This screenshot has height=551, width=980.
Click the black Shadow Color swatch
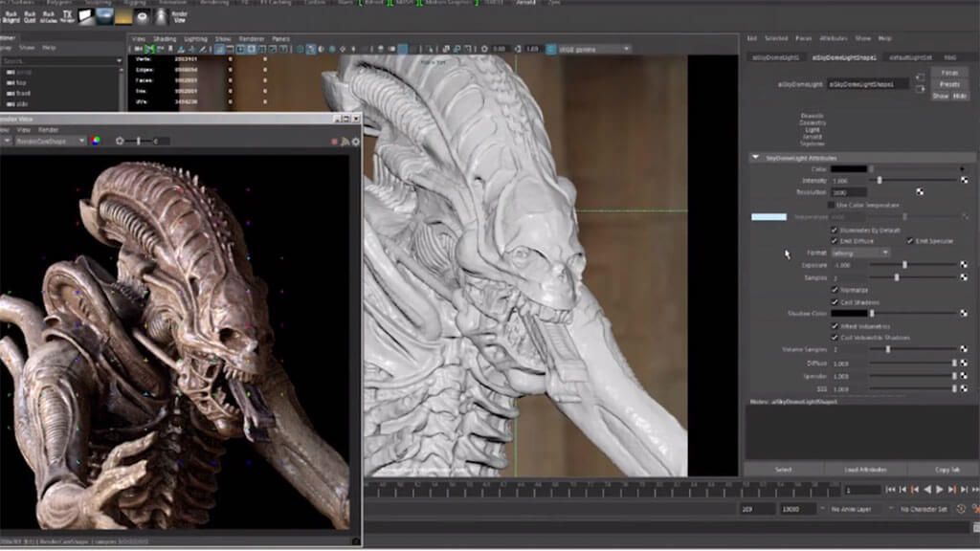(848, 313)
